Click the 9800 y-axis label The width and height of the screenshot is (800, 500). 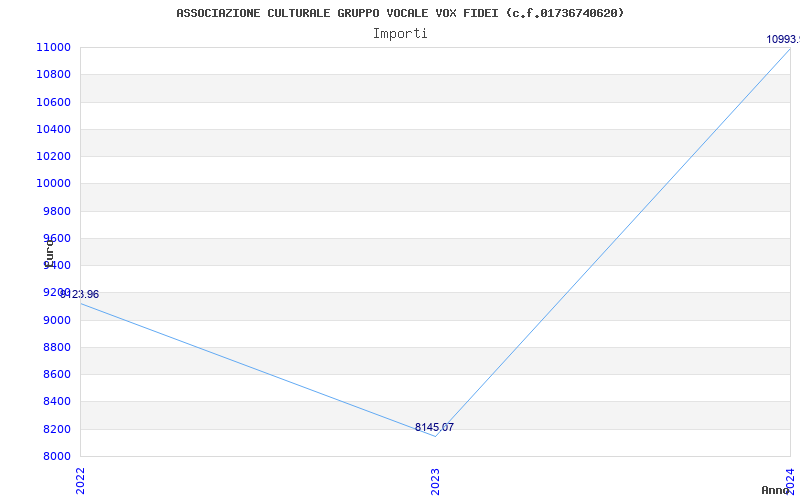click(56, 211)
